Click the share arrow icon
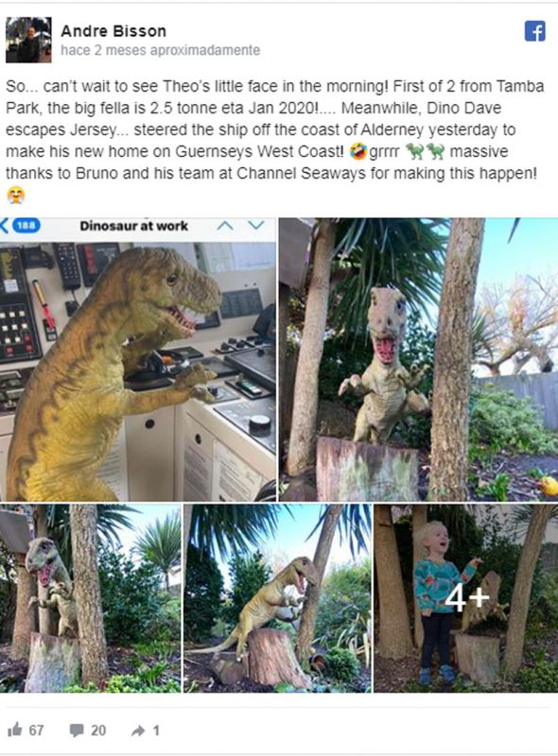Screen dimensions: 558x756 (138, 730)
